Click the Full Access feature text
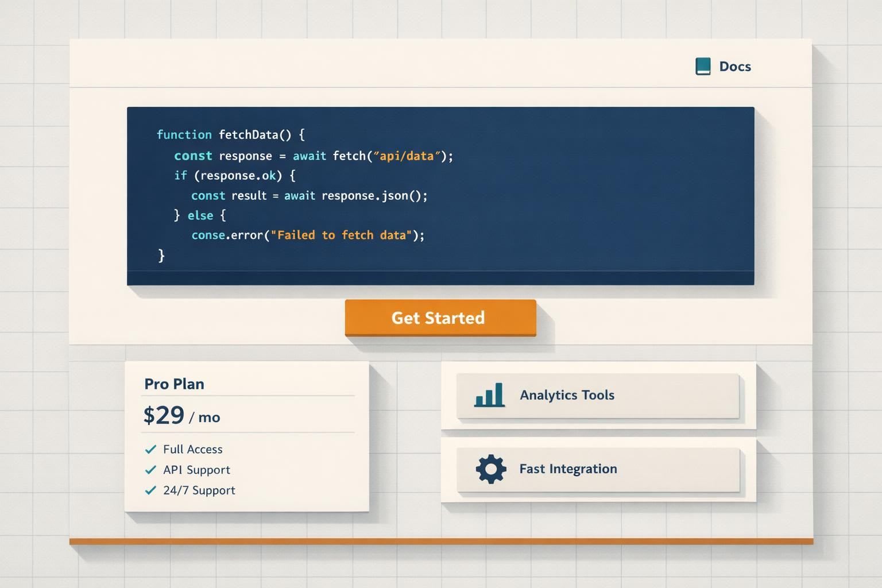 (x=192, y=449)
